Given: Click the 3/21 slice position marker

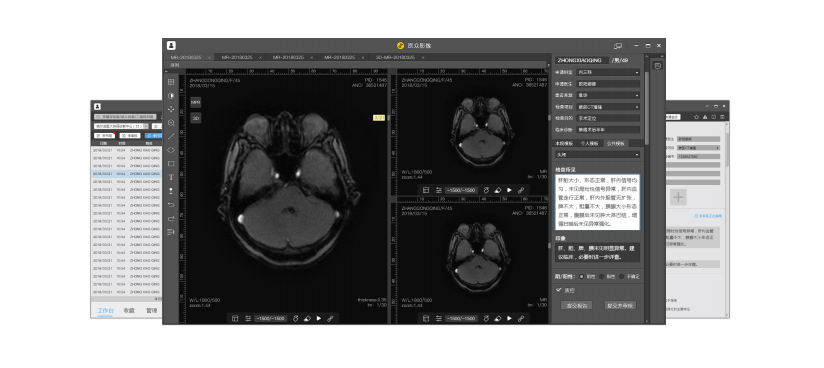Looking at the screenshot, I should 379,118.
